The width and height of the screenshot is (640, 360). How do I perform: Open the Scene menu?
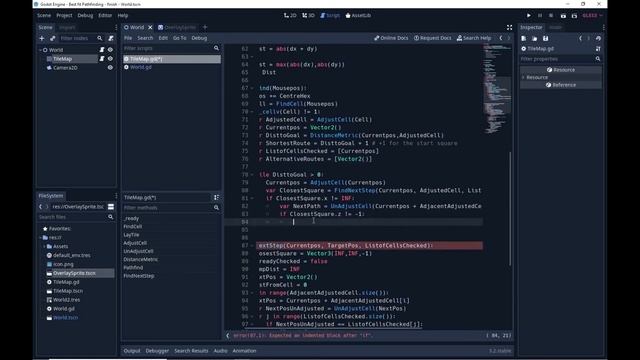(44, 16)
